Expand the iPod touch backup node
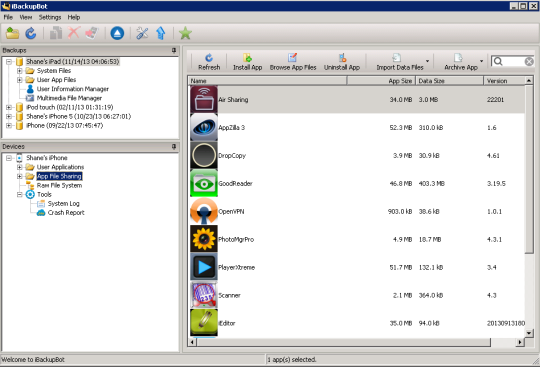 pos(9,107)
